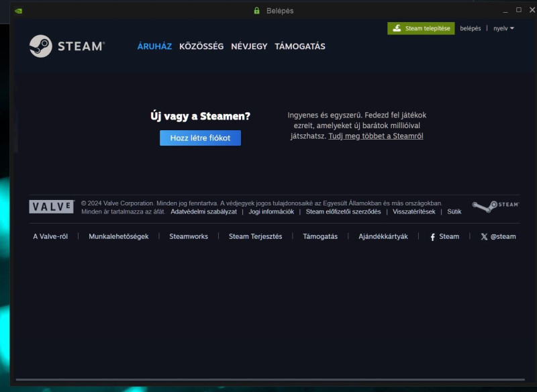Click the Hozz létre fiókot button
Viewport: 537px width, 392px height.
click(200, 138)
